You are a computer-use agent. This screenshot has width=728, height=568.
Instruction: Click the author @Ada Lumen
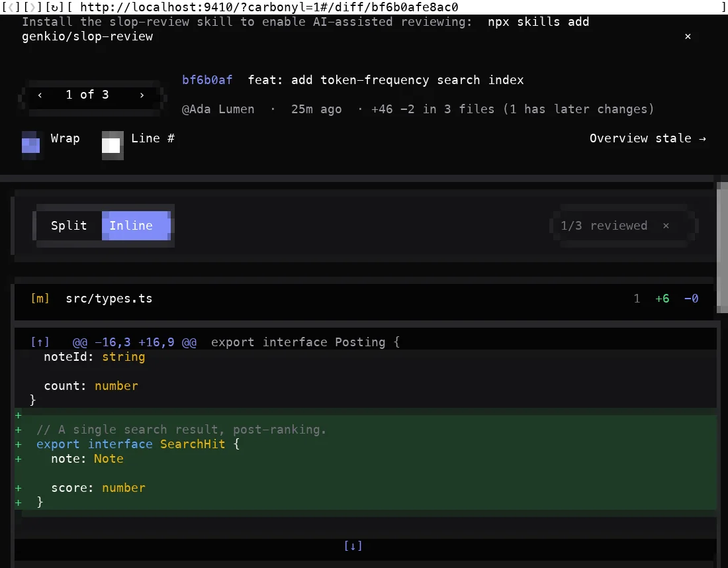[x=218, y=109]
